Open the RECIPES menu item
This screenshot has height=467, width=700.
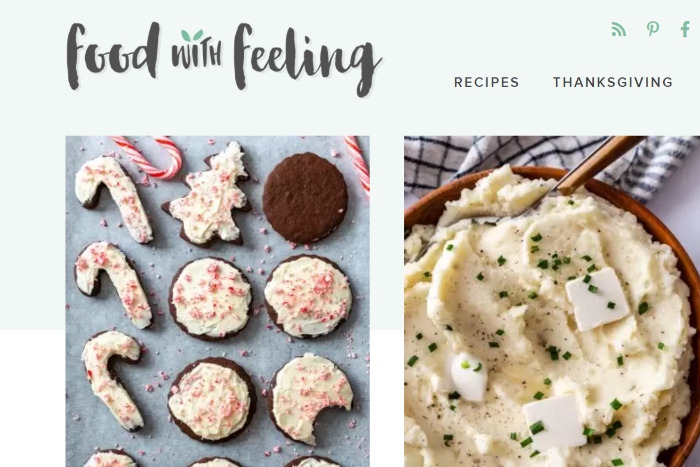[487, 82]
